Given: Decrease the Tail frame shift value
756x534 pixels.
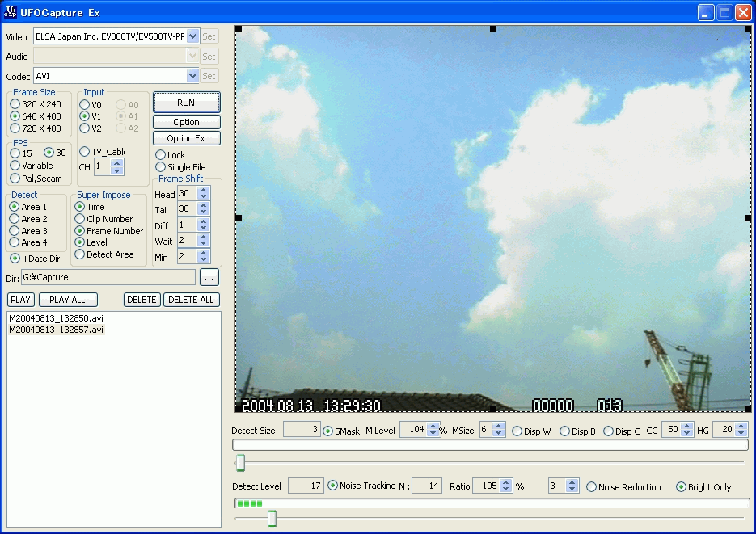Looking at the screenshot, I should tap(204, 213).
